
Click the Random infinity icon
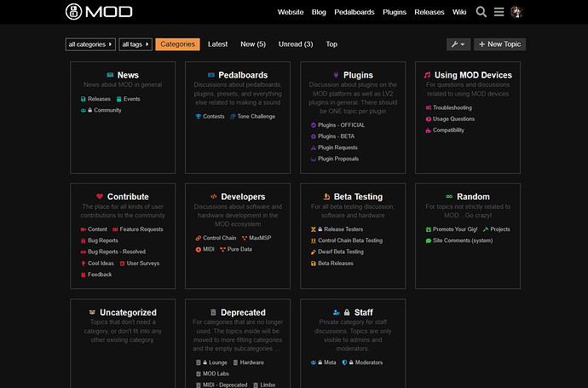pyautogui.click(x=449, y=196)
